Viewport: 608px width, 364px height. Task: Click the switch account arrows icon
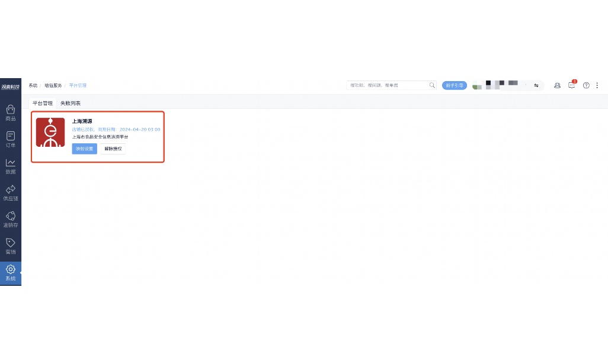(x=536, y=85)
